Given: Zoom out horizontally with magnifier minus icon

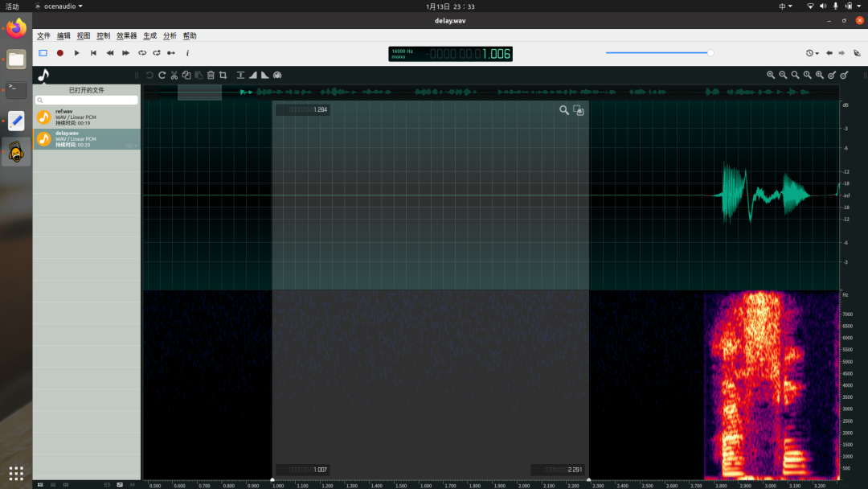Looking at the screenshot, I should point(783,75).
